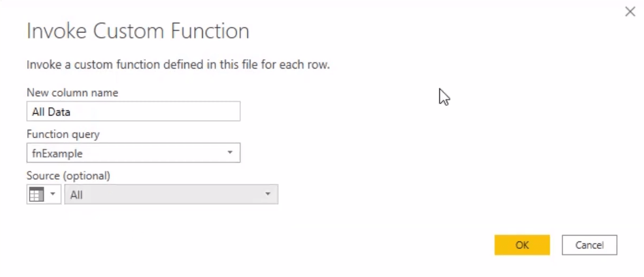This screenshot has width=644, height=277.
Task: Click the 'Invoke Custom Function' dialog title
Action: click(138, 31)
